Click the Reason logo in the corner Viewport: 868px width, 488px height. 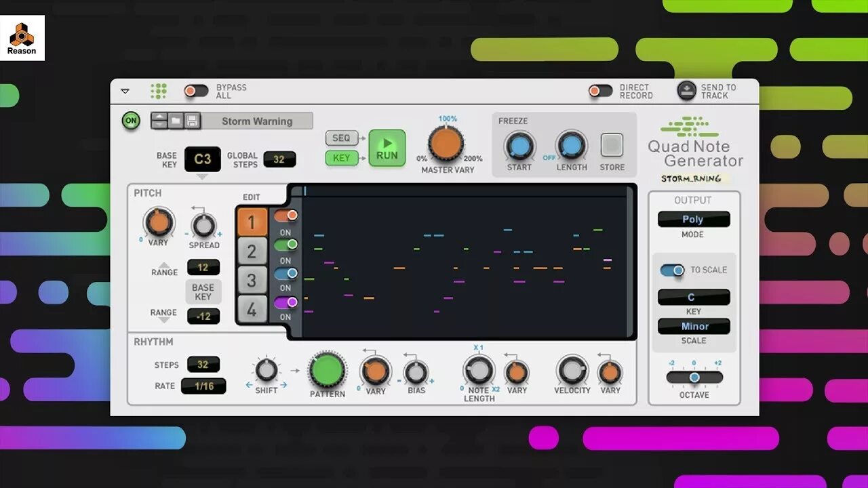pyautogui.click(x=22, y=38)
